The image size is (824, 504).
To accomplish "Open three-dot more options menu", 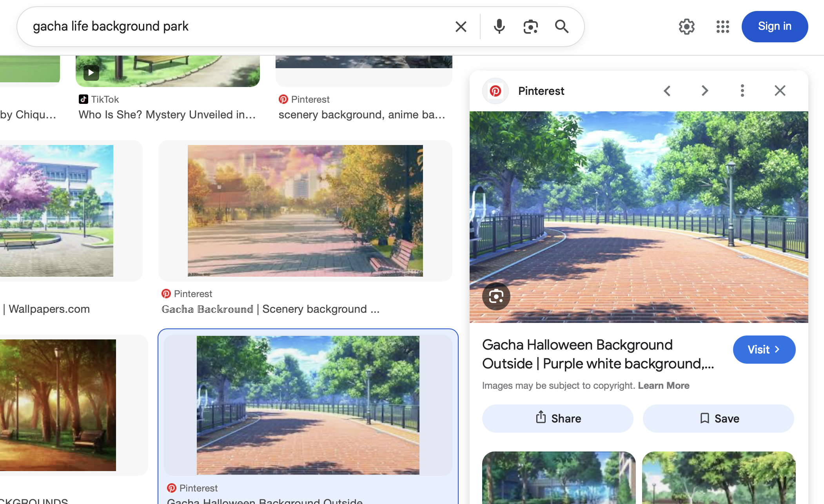I will pyautogui.click(x=742, y=91).
